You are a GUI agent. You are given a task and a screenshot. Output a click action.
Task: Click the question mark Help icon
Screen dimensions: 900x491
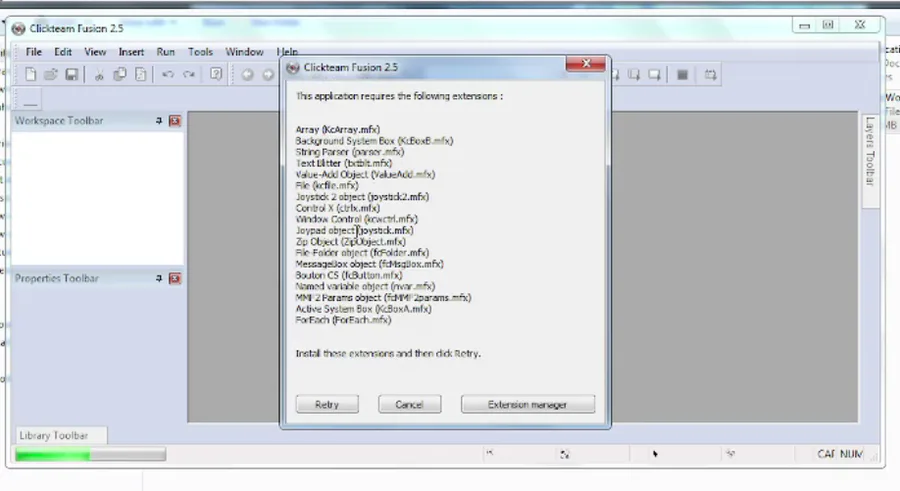click(x=216, y=74)
